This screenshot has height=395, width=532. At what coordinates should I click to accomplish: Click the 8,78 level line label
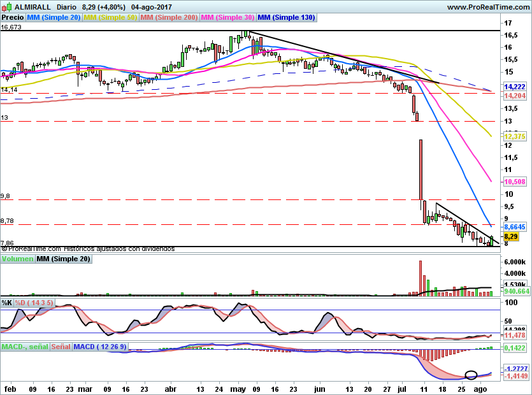coord(7,221)
